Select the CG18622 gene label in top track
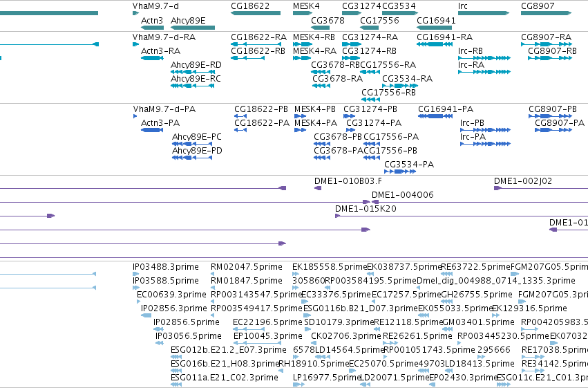Image resolution: width=588 pixels, height=388 pixels. point(250,6)
